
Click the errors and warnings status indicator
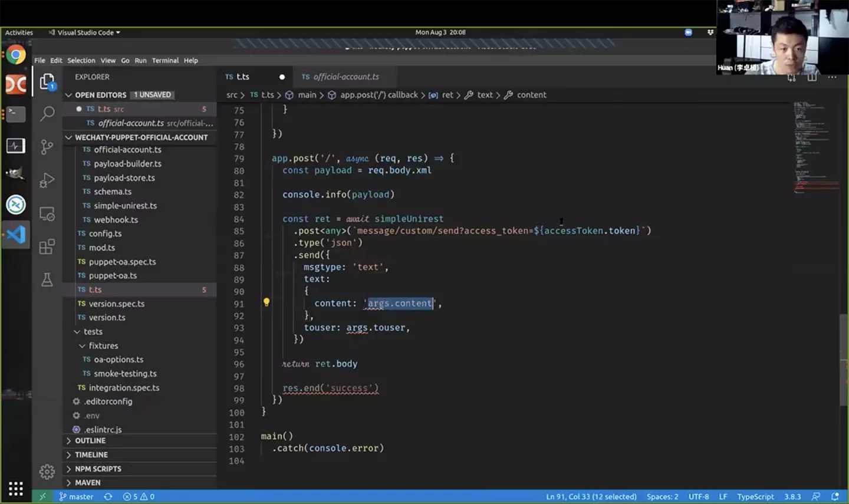(x=139, y=497)
